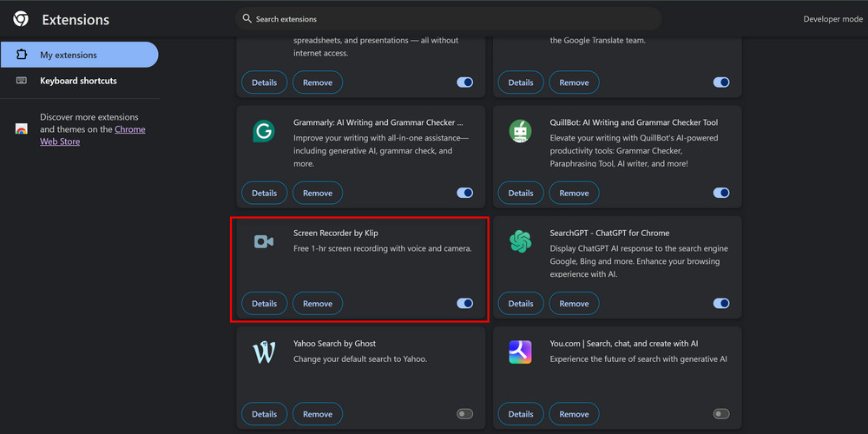Remove the QuillBot extension

coord(574,193)
